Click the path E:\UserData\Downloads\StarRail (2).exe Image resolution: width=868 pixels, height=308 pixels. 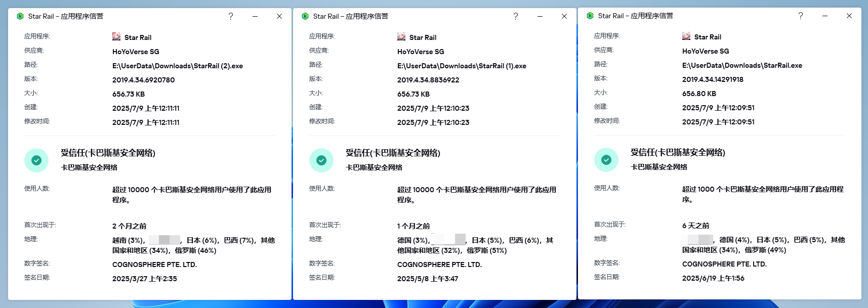click(x=178, y=66)
